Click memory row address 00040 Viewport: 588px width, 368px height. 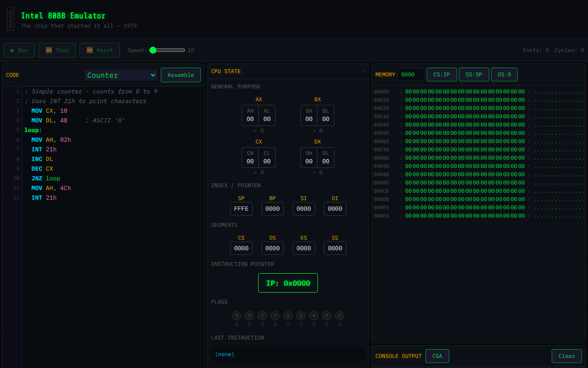pyautogui.click(x=381, y=125)
